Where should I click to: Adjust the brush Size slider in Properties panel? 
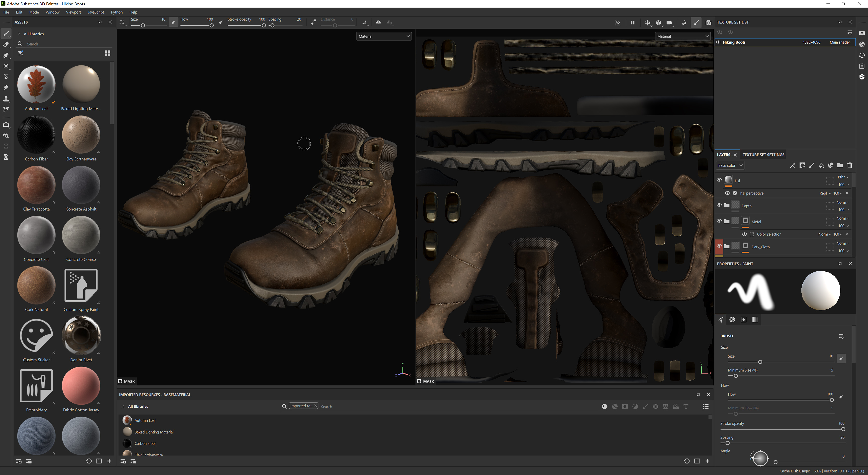pyautogui.click(x=760, y=362)
